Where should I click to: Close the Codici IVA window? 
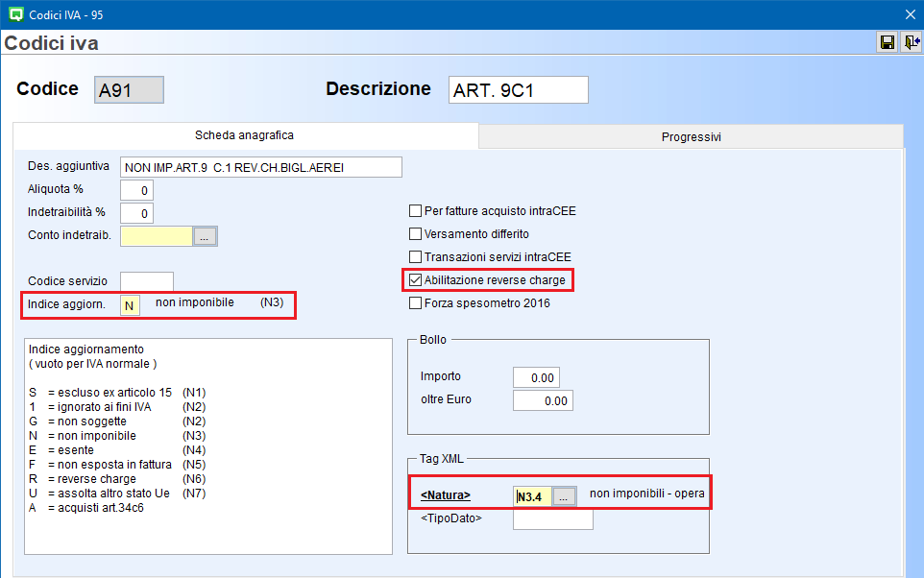click(910, 13)
